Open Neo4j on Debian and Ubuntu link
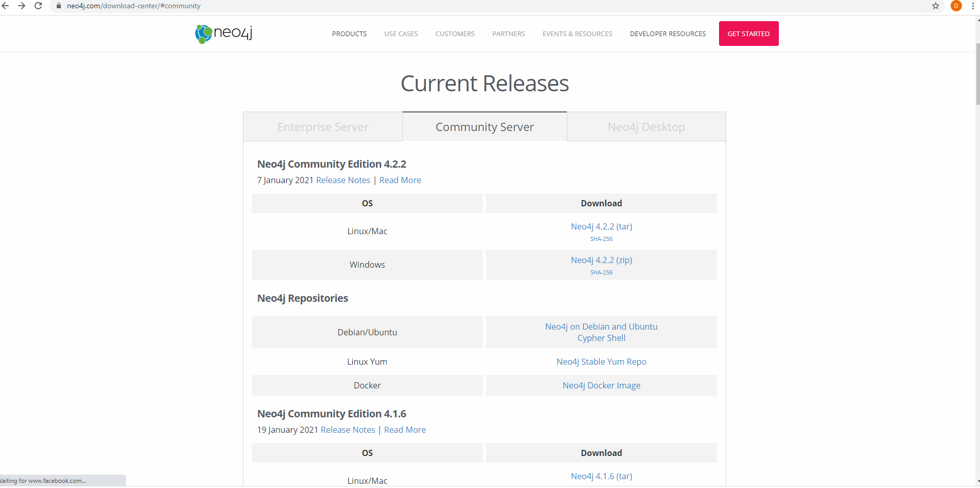 pyautogui.click(x=601, y=327)
